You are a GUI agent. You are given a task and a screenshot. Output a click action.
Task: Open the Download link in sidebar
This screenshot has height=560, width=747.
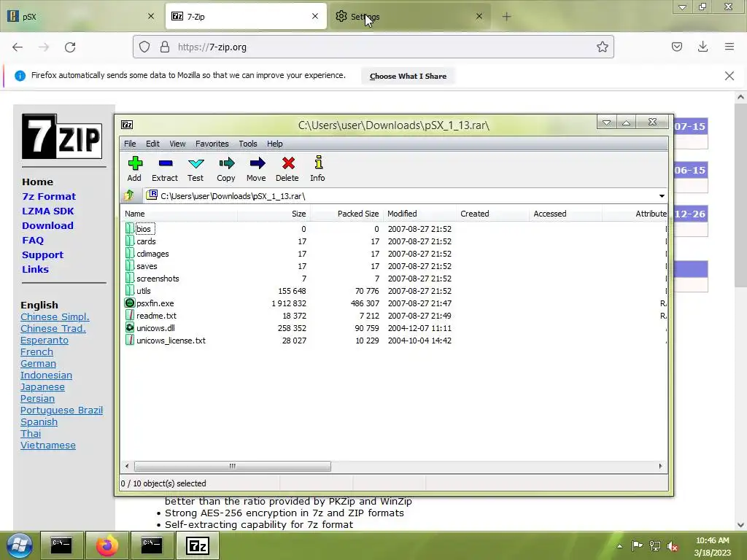pos(47,226)
